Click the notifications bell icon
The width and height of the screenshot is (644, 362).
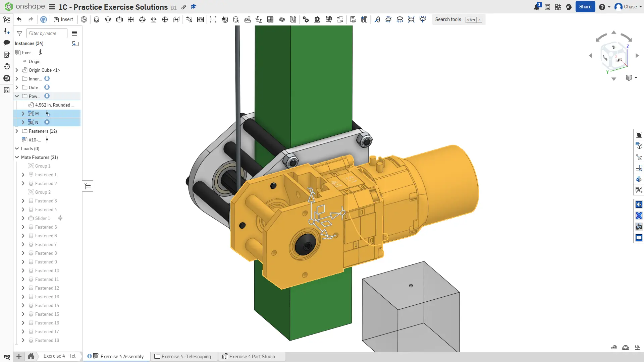(537, 7)
